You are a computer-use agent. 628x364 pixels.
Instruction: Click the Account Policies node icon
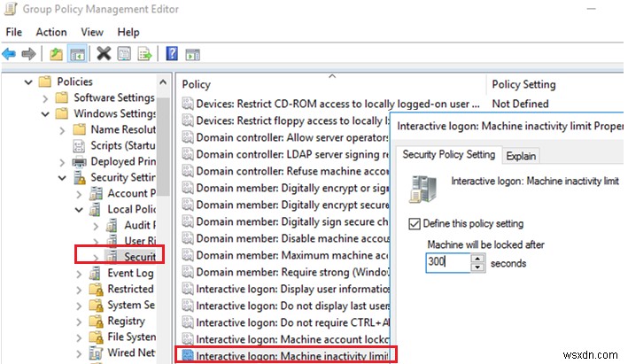pyautogui.click(x=96, y=193)
